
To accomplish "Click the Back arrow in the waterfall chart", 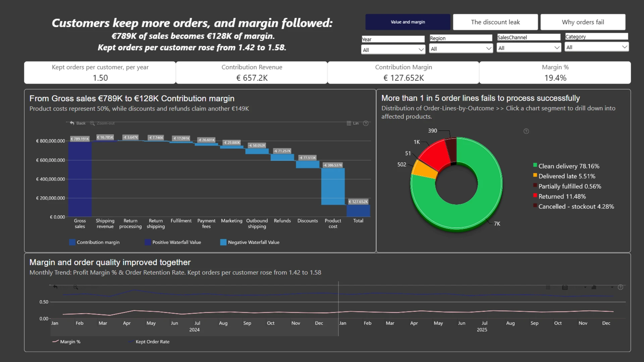I will [x=72, y=123].
